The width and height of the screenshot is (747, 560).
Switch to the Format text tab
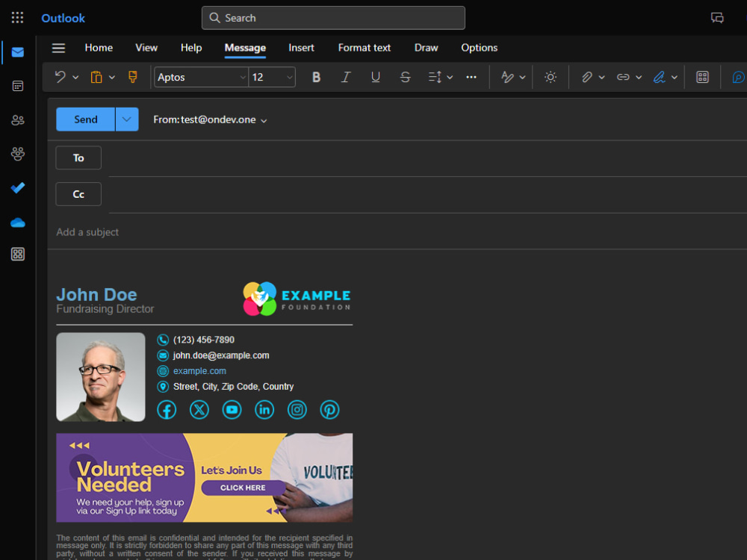364,48
